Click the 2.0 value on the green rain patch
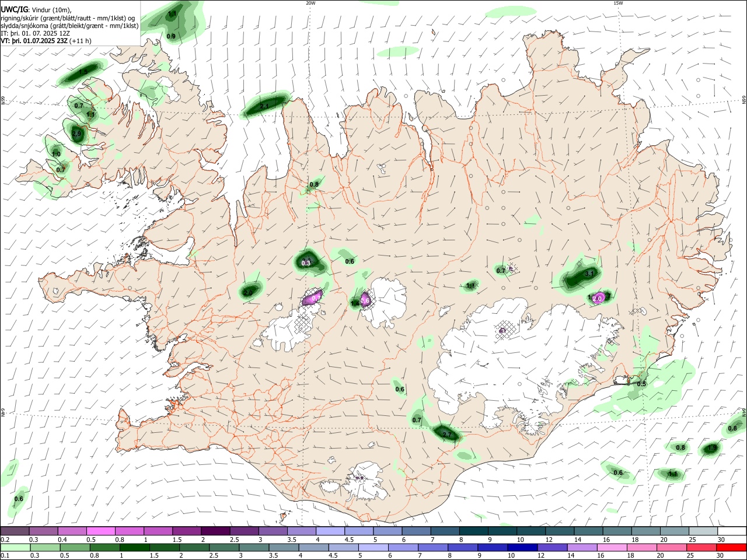The height and width of the screenshot is (560, 747). [x=248, y=293]
